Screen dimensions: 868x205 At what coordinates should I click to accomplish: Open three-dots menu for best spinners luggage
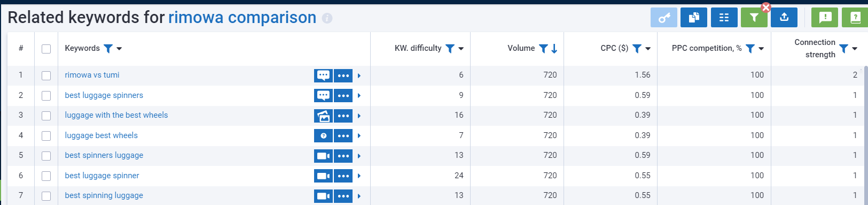[x=343, y=156]
